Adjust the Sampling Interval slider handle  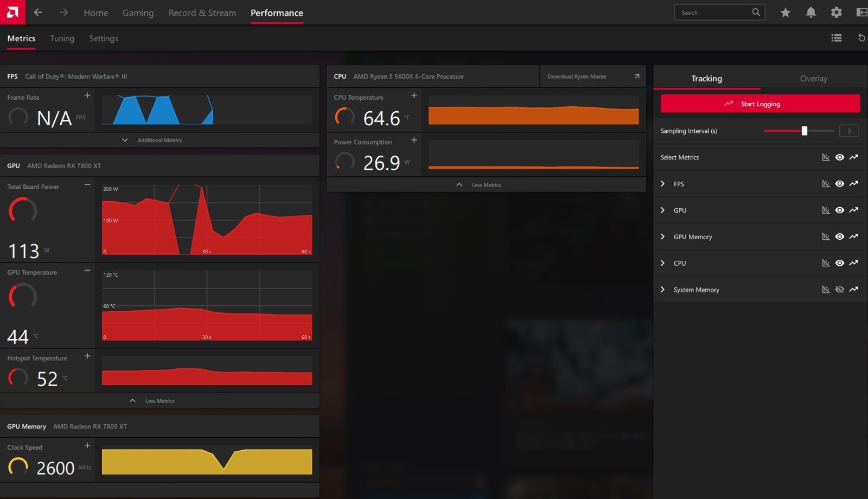coord(805,131)
